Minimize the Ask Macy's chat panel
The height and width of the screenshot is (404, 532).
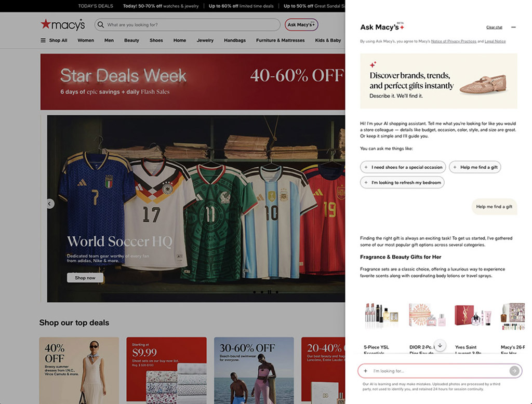513,27
